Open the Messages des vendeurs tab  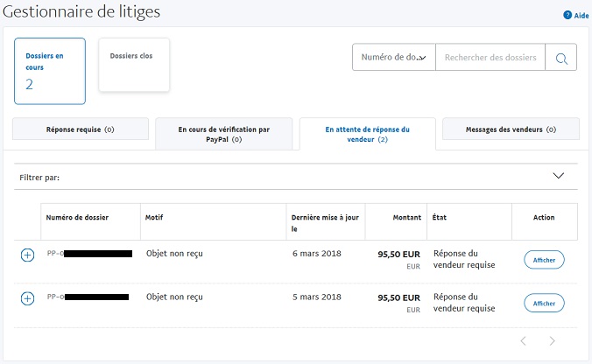(x=511, y=129)
